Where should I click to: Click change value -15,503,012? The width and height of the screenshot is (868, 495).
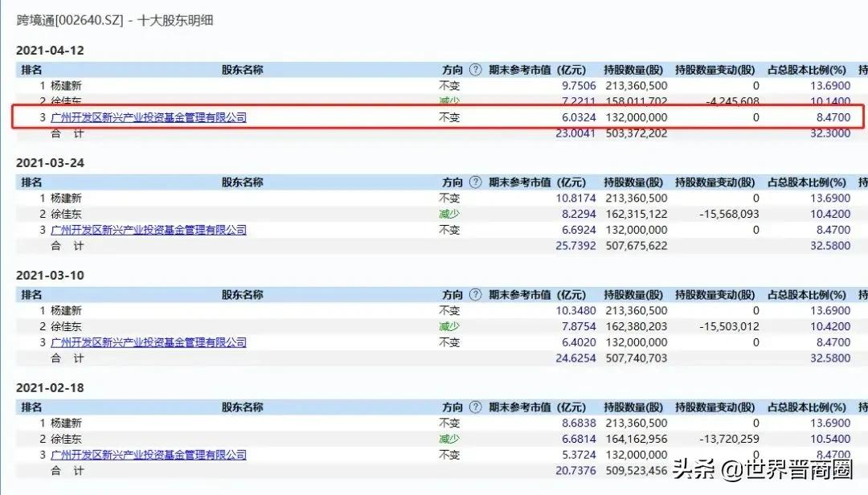click(729, 327)
